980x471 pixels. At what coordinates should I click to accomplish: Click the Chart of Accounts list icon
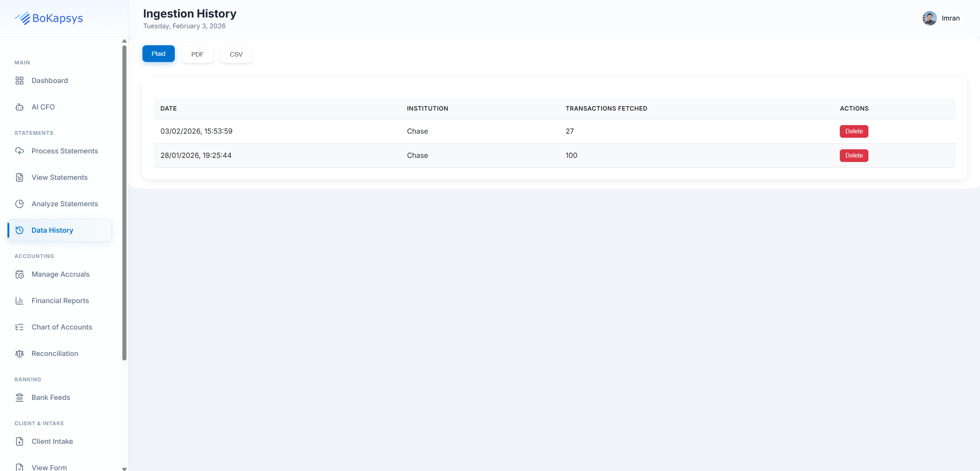tap(19, 327)
